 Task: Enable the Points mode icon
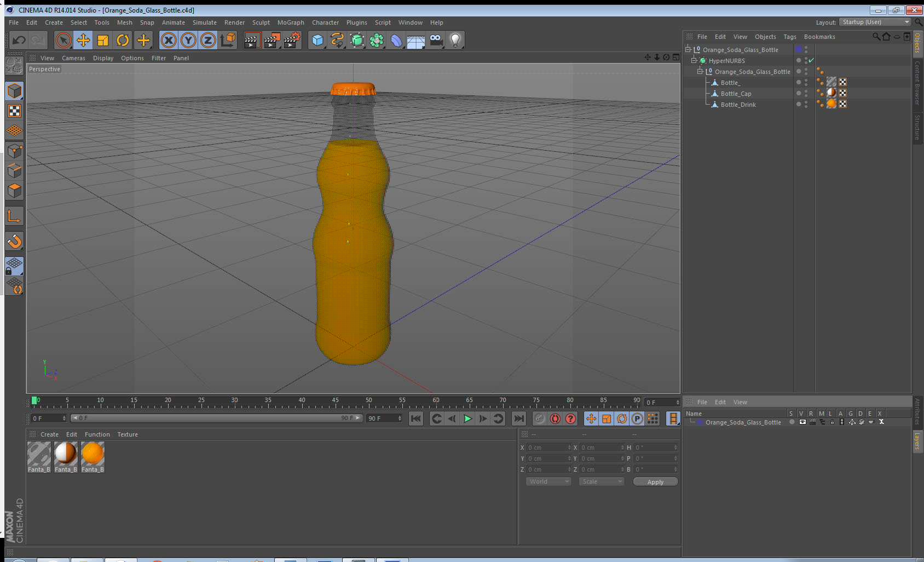coord(14,151)
